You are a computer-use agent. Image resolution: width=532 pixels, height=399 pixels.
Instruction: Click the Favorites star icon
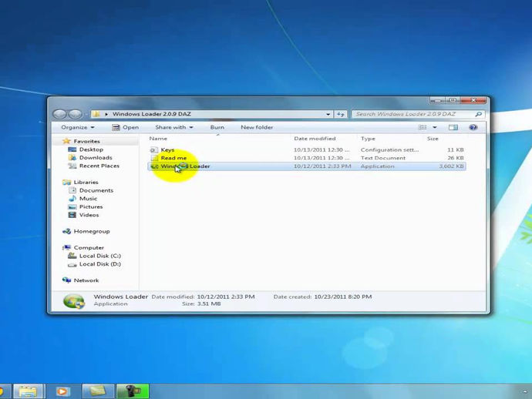coord(66,141)
